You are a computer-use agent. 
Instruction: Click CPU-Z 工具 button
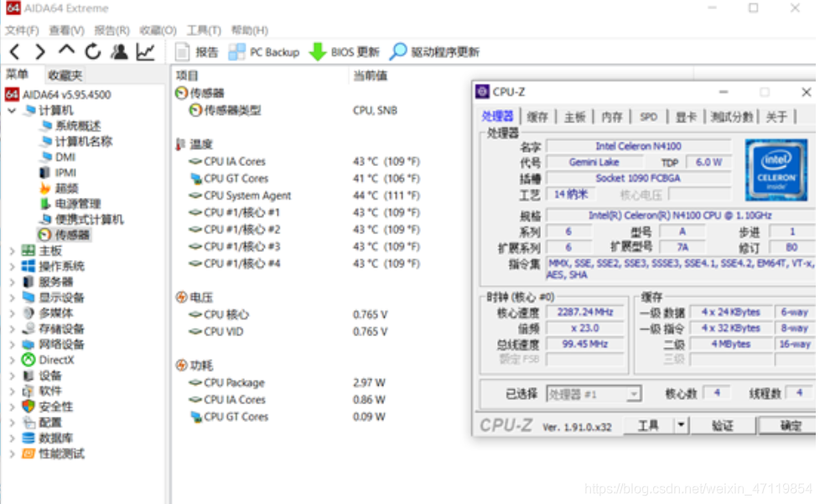point(648,425)
